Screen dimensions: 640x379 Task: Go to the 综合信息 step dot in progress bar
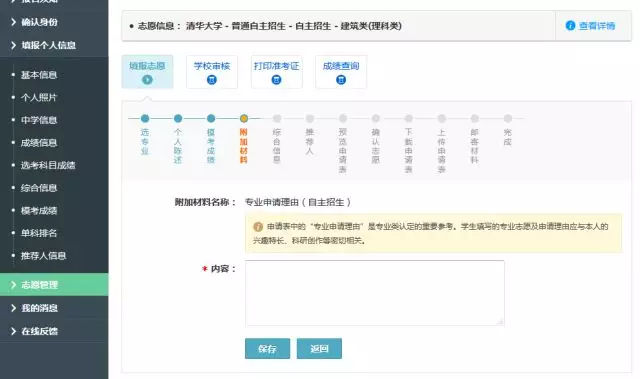coord(277,118)
